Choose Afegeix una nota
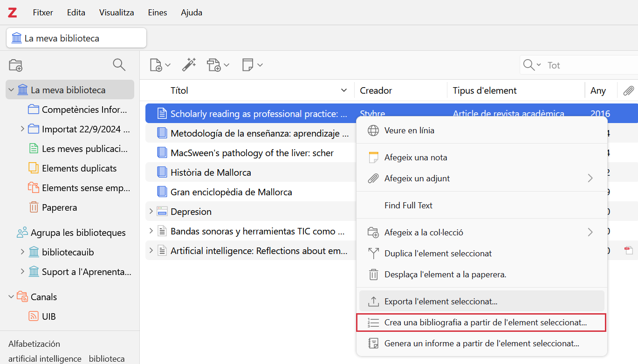 click(482, 158)
